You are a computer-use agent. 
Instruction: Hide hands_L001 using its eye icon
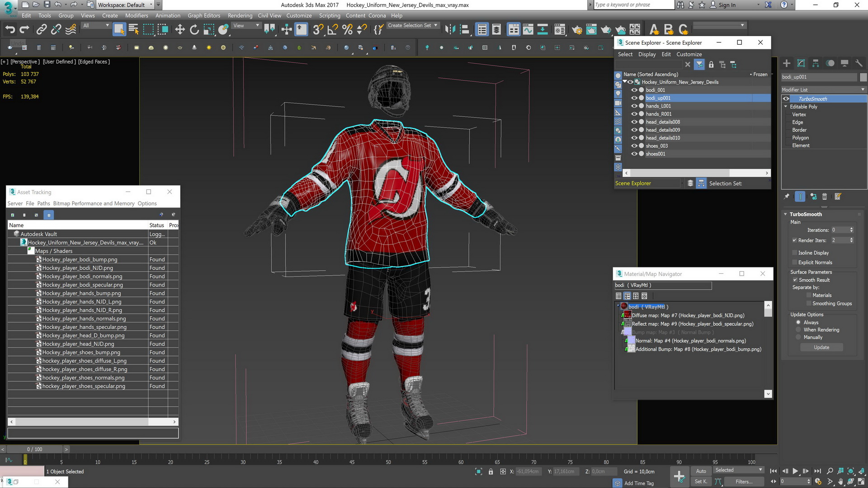[x=634, y=106]
